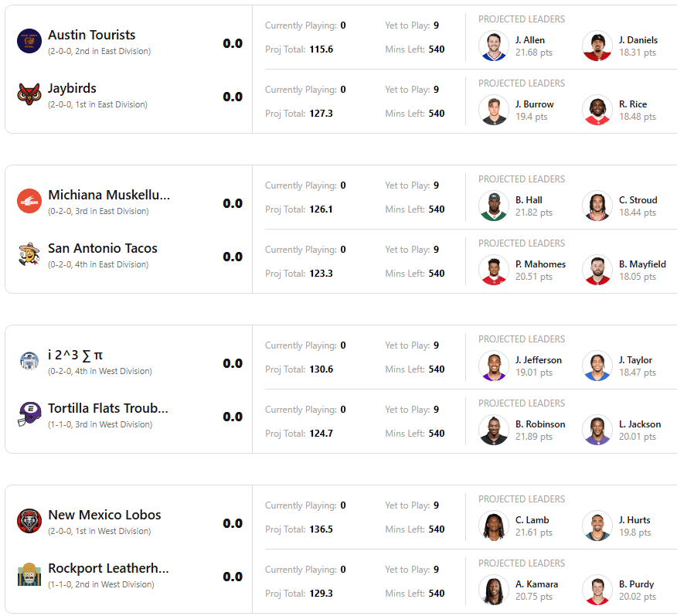Click the Michiana Muskellunge red logo
677x616 pixels.
[29, 201]
